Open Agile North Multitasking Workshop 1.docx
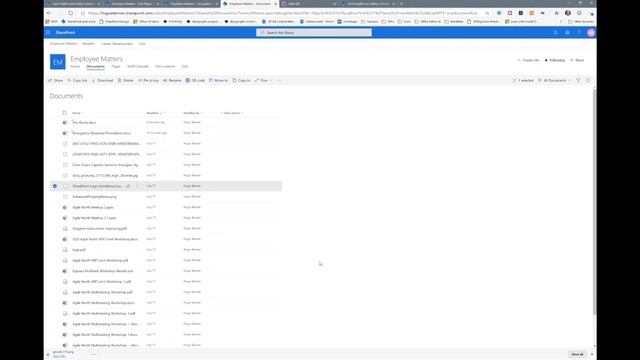This screenshot has width=640, height=360. tap(105, 335)
